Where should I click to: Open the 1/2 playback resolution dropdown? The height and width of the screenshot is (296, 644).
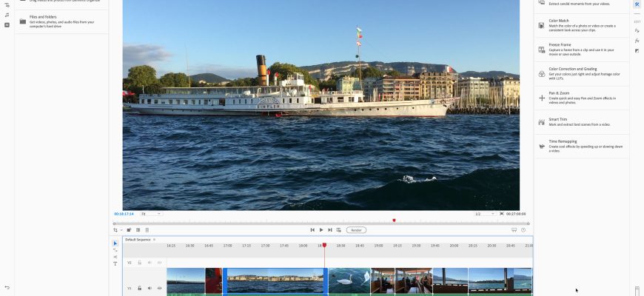click(x=485, y=214)
